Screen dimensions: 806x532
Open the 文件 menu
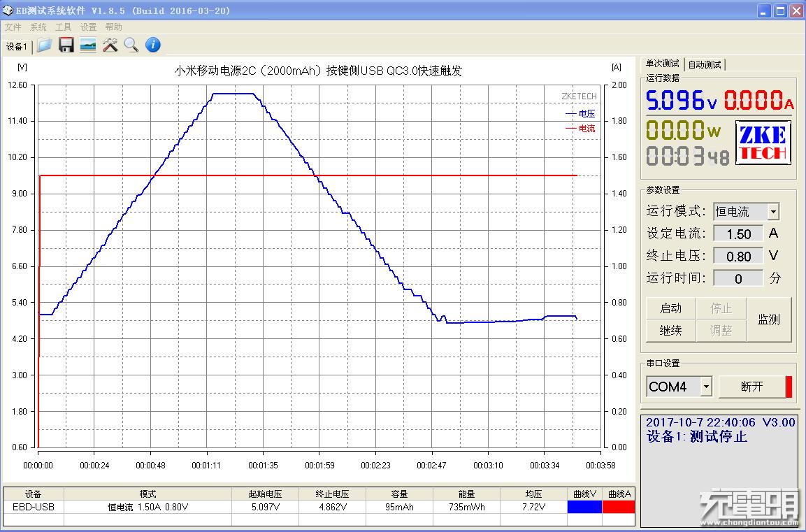[x=13, y=27]
